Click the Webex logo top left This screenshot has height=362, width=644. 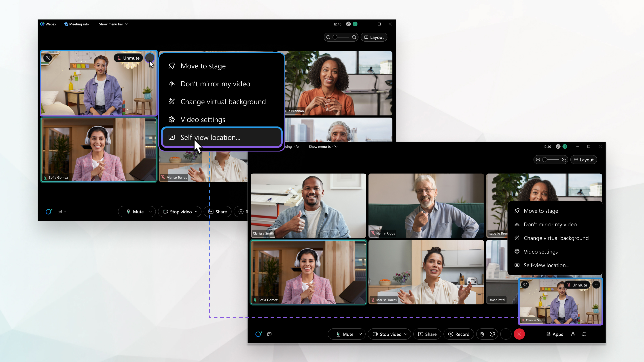coord(42,24)
